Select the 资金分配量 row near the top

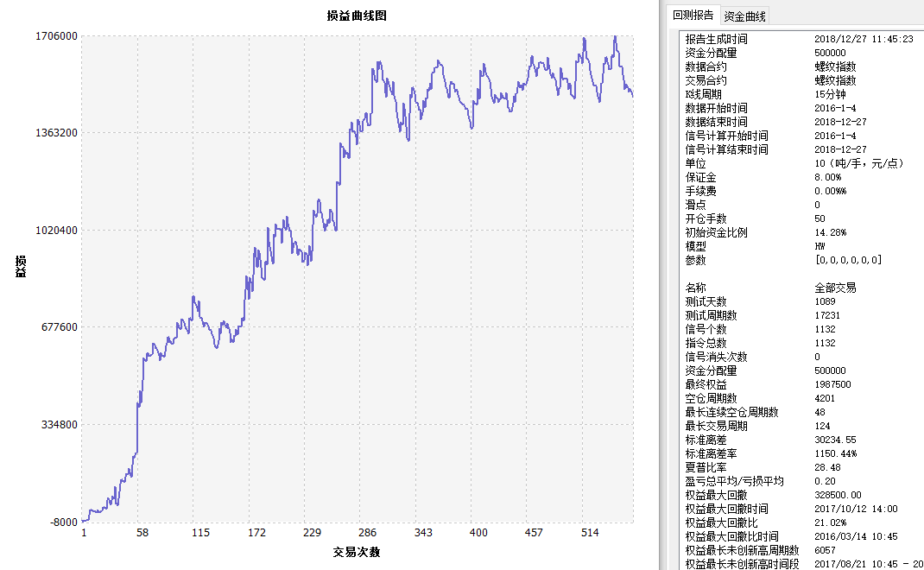pyautogui.click(x=711, y=53)
